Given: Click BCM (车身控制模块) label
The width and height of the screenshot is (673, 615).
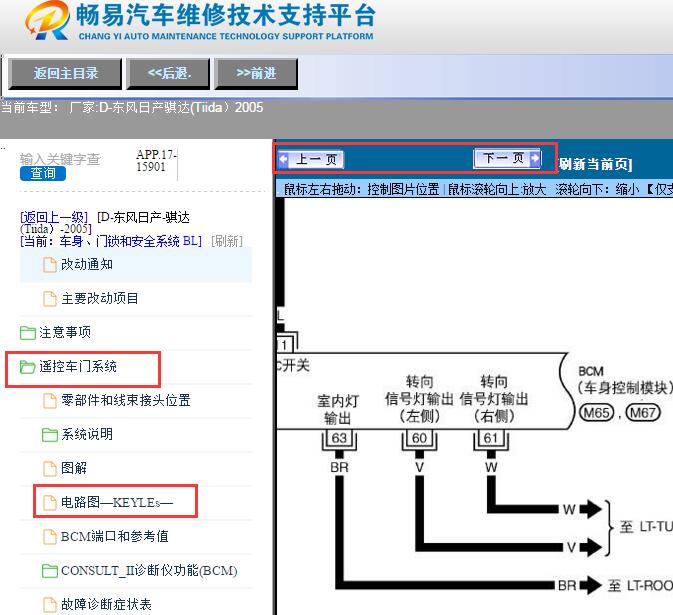Looking at the screenshot, I should (625, 380).
